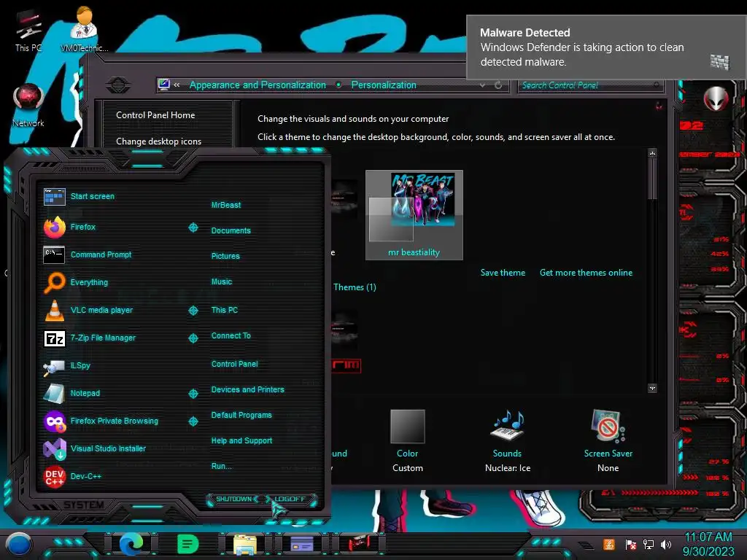Open Help and Support entry
Viewport: 747px width, 560px height.
(241, 441)
